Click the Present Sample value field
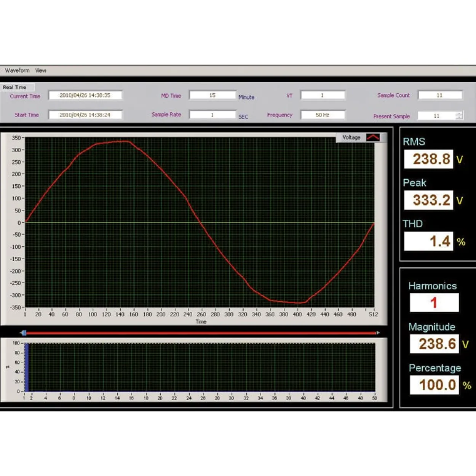The image size is (476, 476). pyautogui.click(x=436, y=116)
